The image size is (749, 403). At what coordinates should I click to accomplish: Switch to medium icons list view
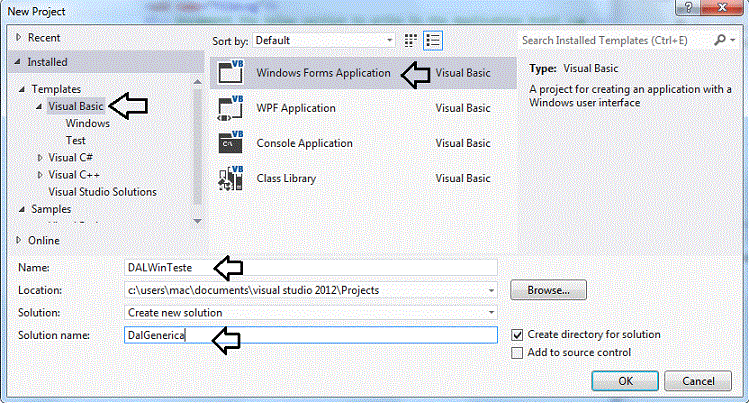(x=433, y=41)
